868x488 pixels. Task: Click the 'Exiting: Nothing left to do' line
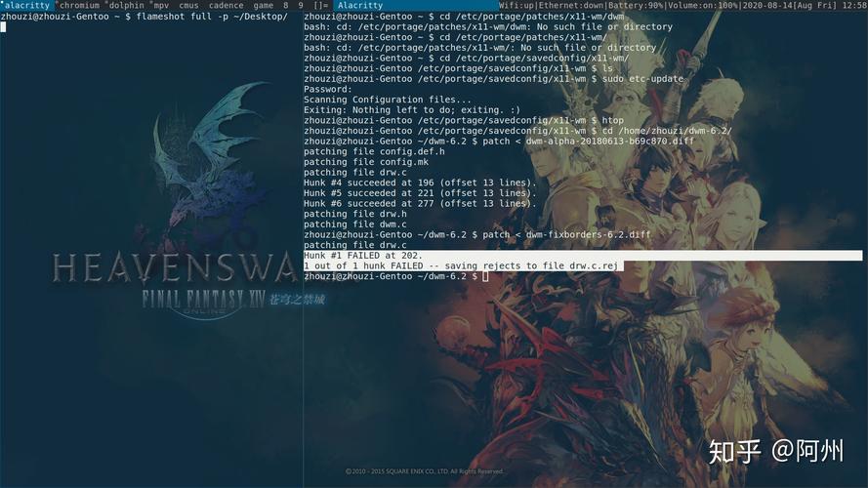[412, 110]
